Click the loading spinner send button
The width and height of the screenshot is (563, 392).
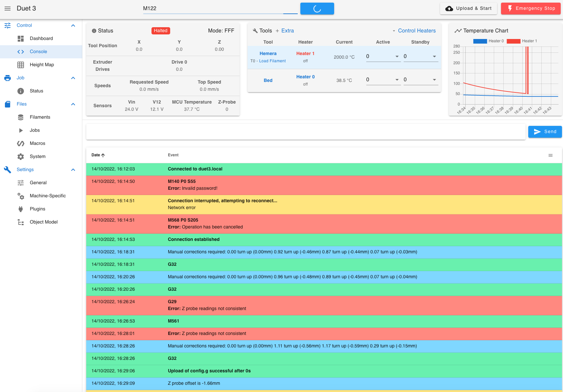tap(317, 9)
